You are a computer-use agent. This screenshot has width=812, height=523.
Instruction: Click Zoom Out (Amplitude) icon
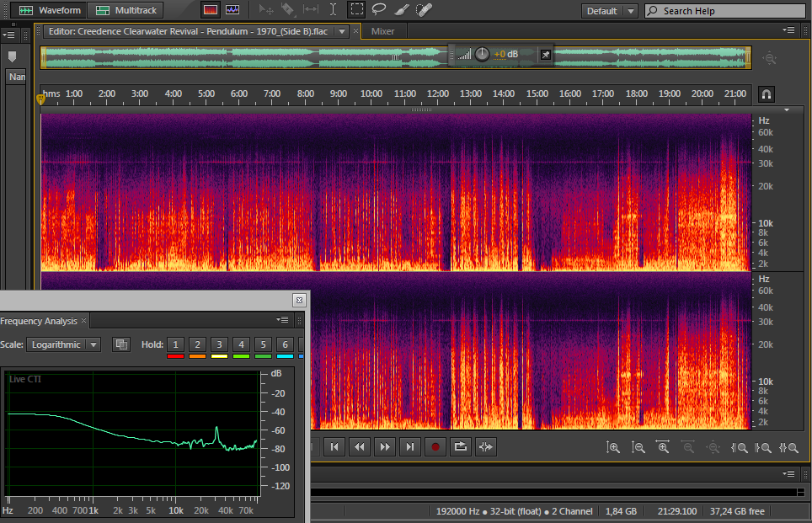pos(638,447)
